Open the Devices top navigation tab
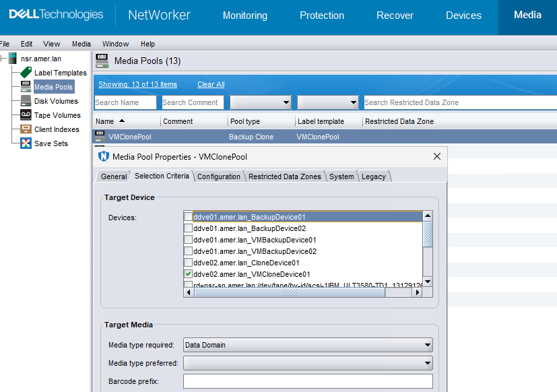 463,15
